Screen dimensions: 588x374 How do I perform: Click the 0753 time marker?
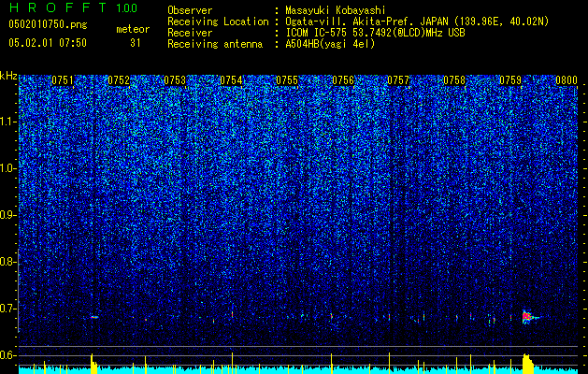tap(175, 80)
